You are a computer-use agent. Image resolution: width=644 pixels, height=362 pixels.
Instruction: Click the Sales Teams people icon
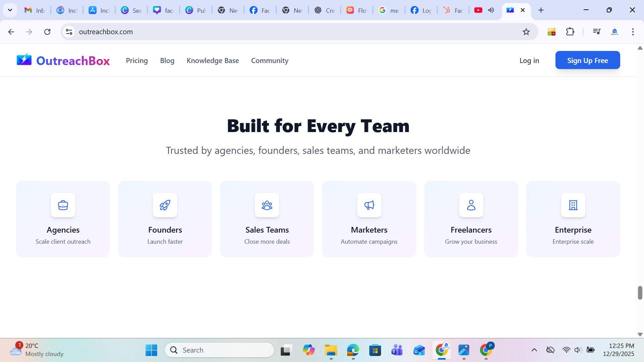pos(267,205)
